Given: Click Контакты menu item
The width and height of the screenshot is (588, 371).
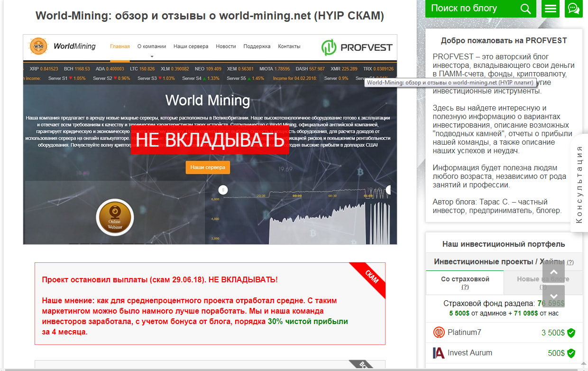Looking at the screenshot, I should [289, 46].
